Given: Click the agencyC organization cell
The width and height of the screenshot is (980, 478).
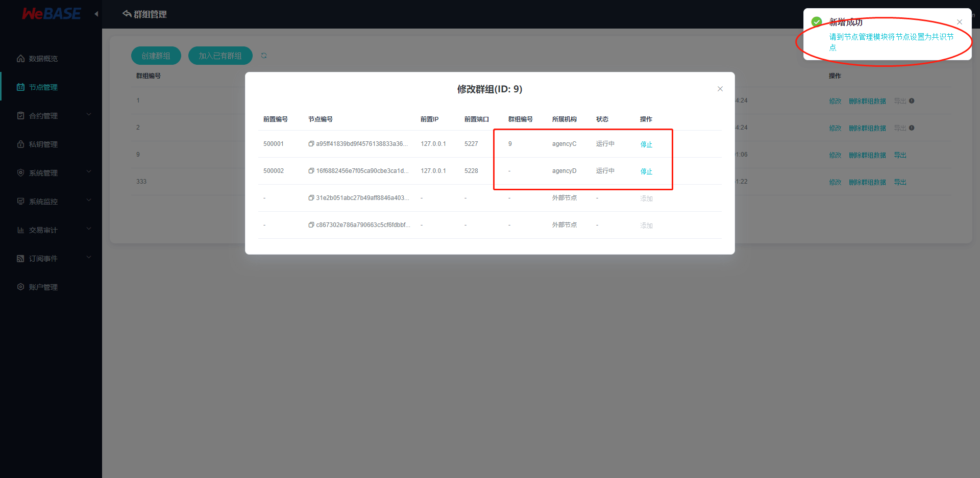Looking at the screenshot, I should (564, 144).
